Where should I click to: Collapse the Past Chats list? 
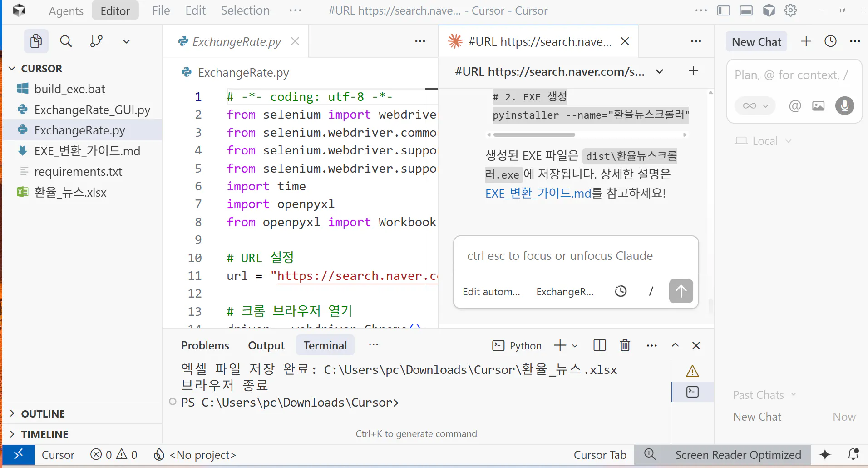(x=764, y=395)
